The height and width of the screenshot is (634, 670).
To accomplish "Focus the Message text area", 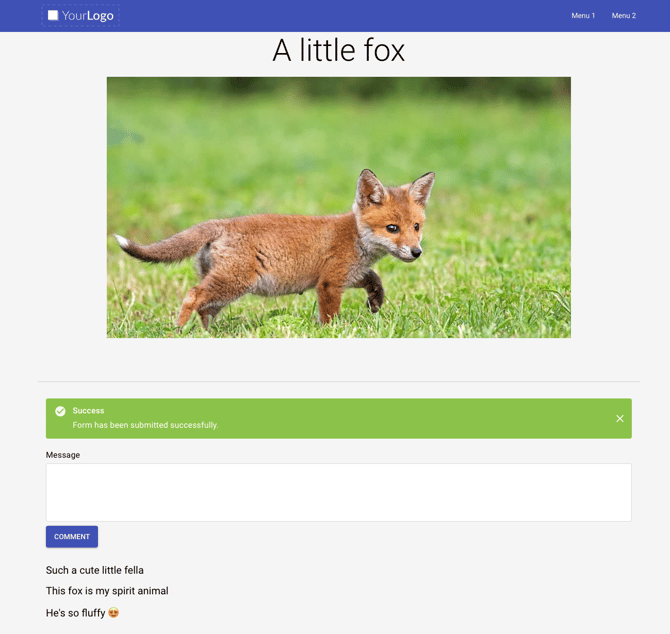I will click(x=338, y=492).
